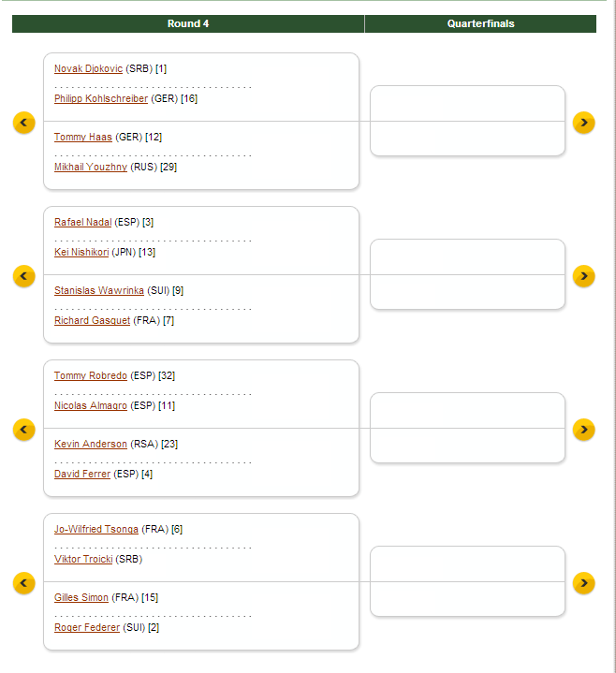Click the Jo-Wilfried Tsonga link
616x673 pixels.
[96, 530]
